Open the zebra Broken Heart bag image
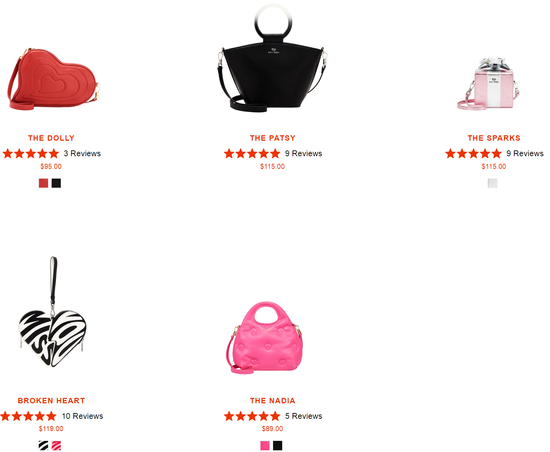The image size is (550, 452). point(52,312)
